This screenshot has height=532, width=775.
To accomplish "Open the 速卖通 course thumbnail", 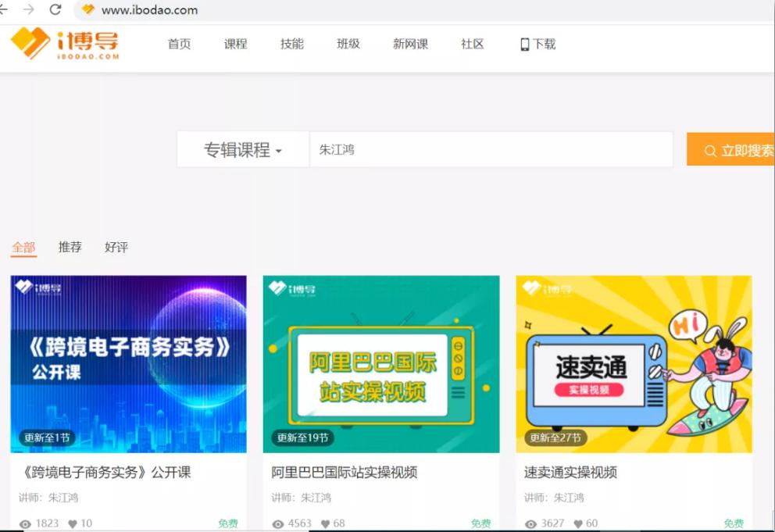I will tap(634, 363).
